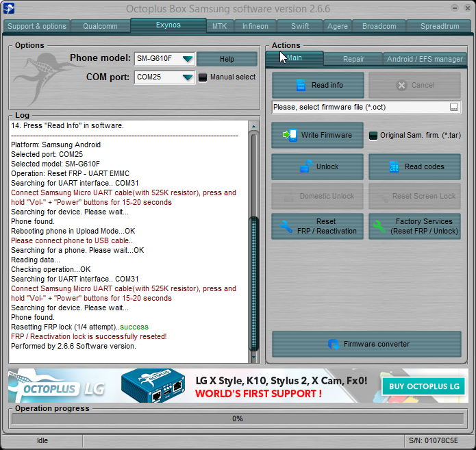This screenshot has width=476, height=450.
Task: Close the Octoplus Box window
Action: pyautogui.click(x=468, y=8)
